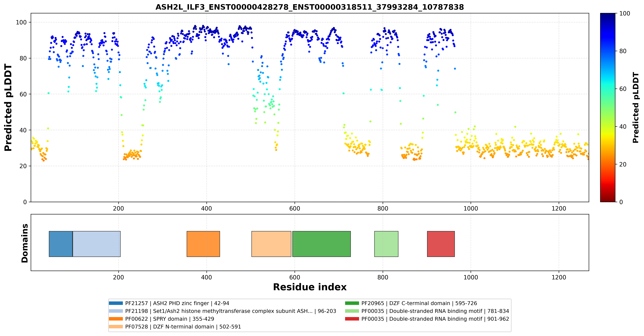Click the Predicted pLDDT y-axis label

(x=8, y=107)
